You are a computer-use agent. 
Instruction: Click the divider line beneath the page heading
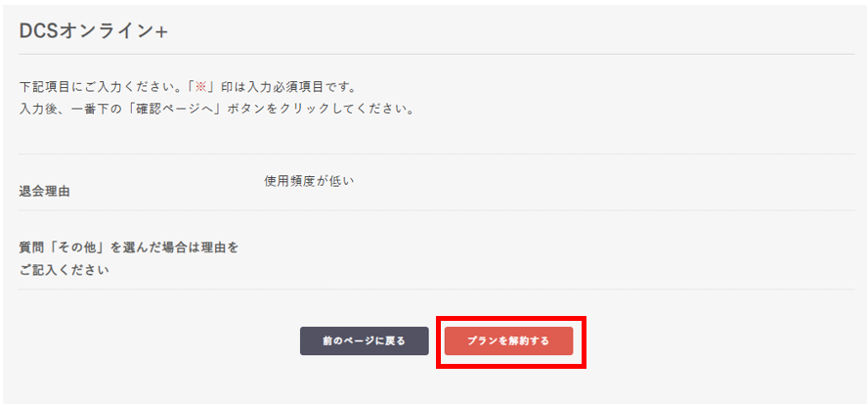point(436,54)
